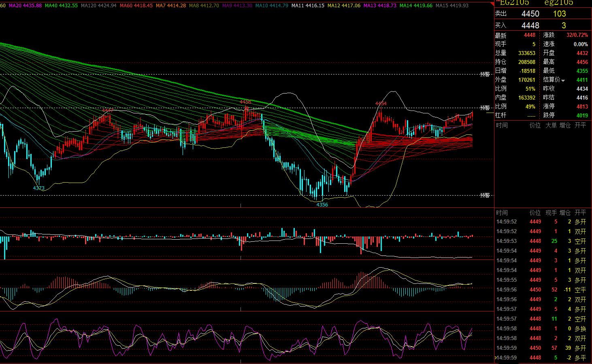This screenshot has height=364, width=592.
Task: Click the 4454 high price label on chart
Action: click(x=381, y=104)
